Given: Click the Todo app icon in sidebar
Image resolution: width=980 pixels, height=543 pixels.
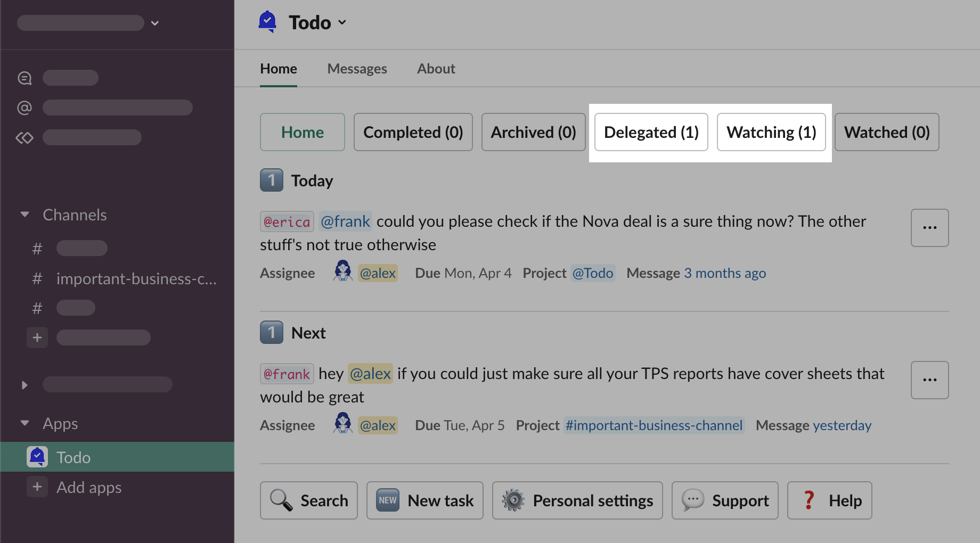Looking at the screenshot, I should [37, 457].
